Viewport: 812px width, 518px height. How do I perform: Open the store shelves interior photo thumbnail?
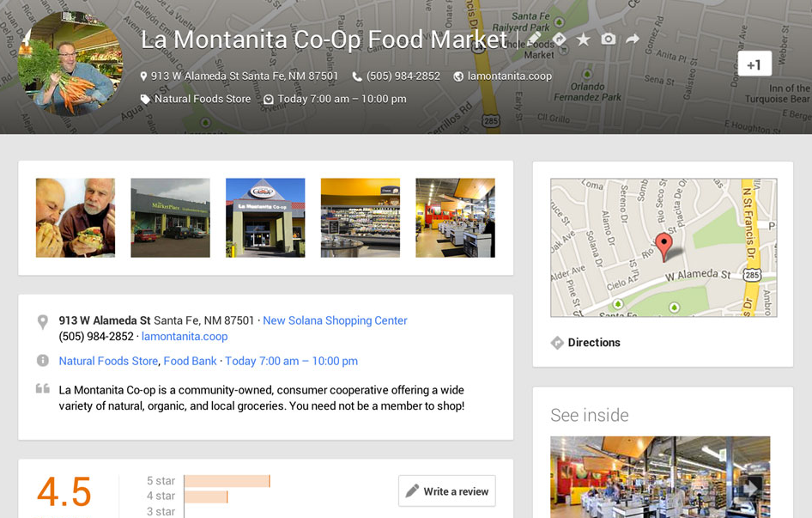click(x=361, y=218)
